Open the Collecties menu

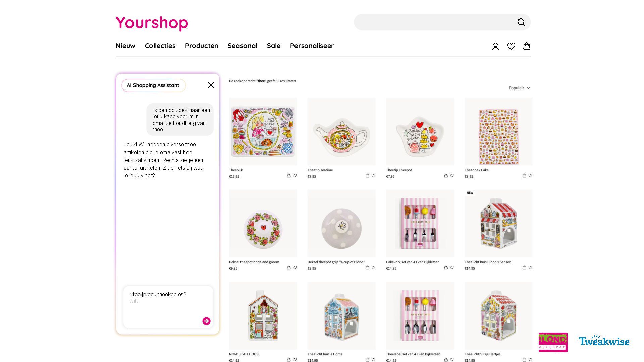click(x=160, y=46)
